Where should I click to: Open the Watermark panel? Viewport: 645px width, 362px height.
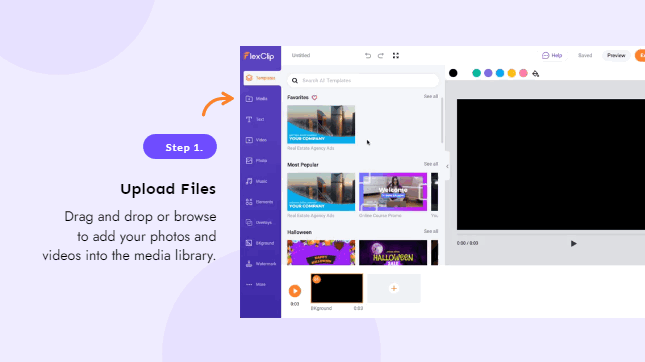click(260, 264)
